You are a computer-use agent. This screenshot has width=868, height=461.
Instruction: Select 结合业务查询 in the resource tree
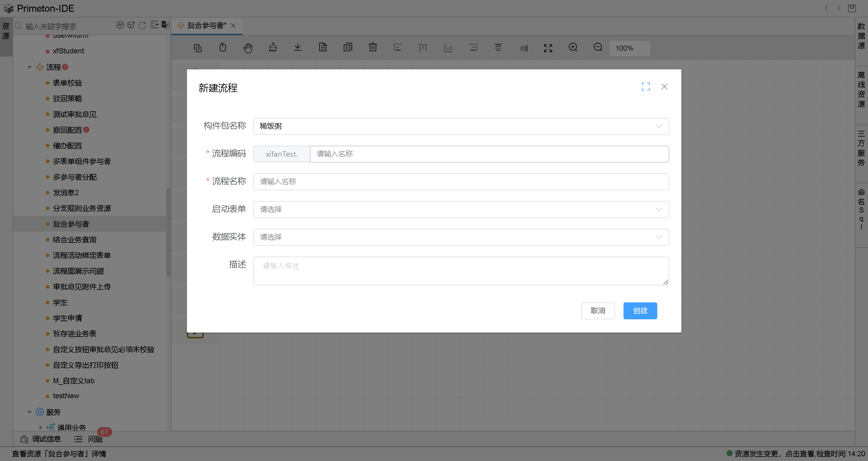pos(74,240)
